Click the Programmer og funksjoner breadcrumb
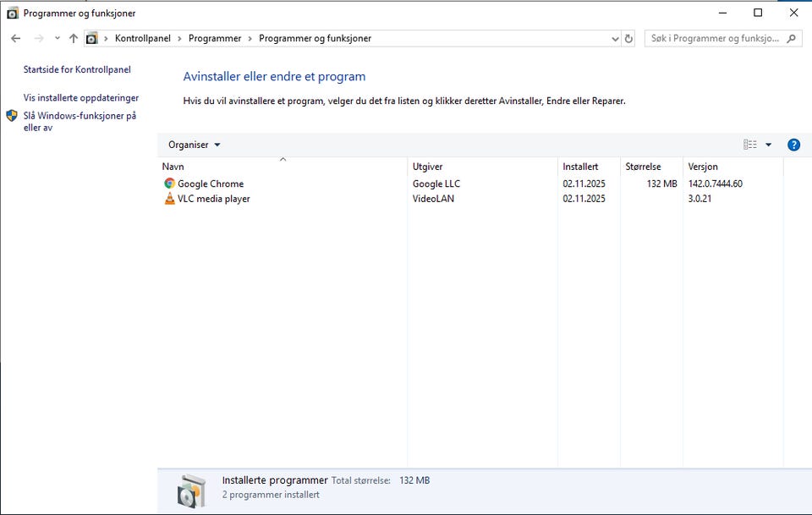This screenshot has height=515, width=812. 315,38
